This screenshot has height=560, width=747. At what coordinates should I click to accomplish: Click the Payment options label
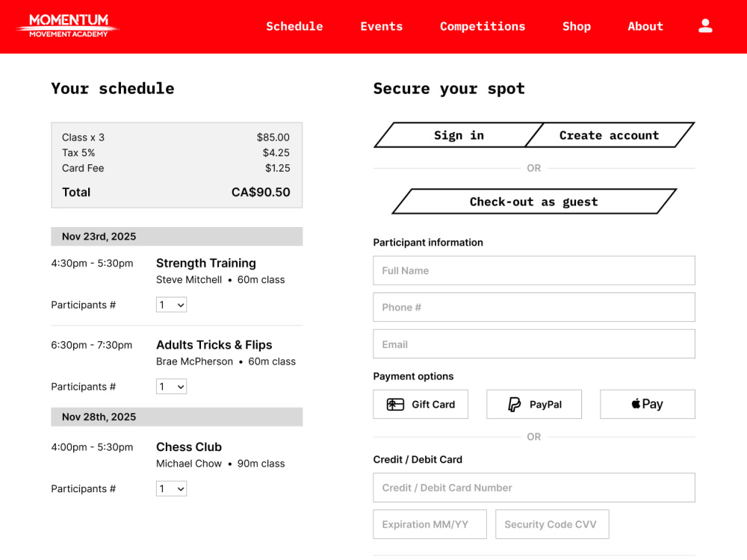(413, 376)
